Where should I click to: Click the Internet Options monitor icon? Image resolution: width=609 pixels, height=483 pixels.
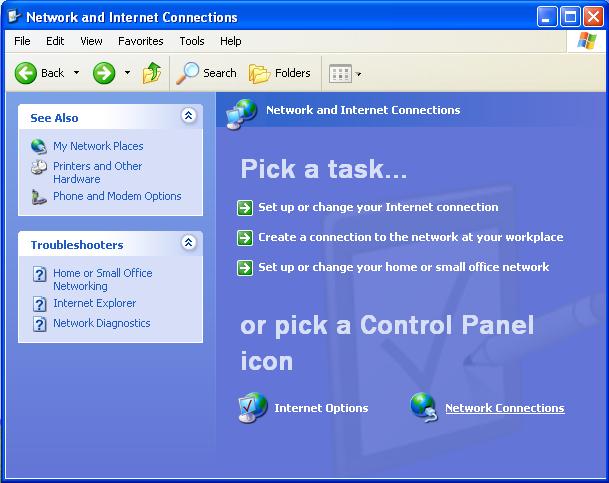pos(252,408)
